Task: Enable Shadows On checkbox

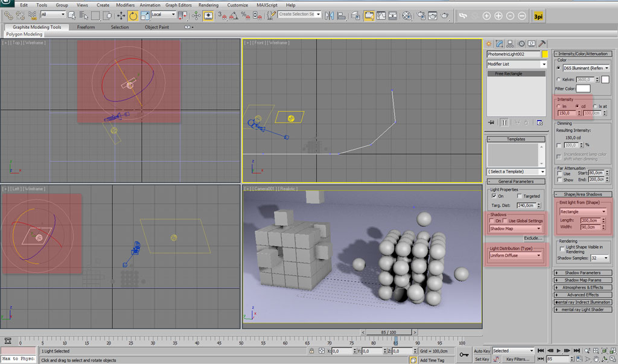Action: pos(492,221)
